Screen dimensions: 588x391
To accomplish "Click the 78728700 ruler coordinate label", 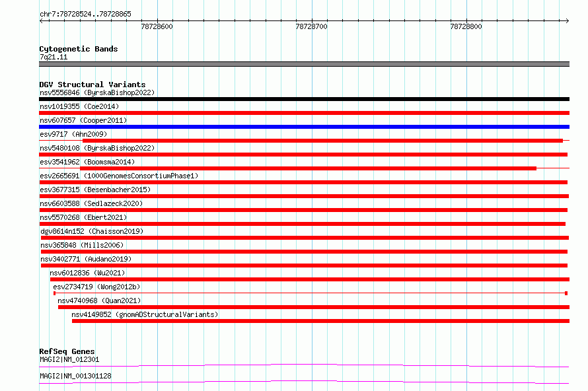I will pos(311,26).
